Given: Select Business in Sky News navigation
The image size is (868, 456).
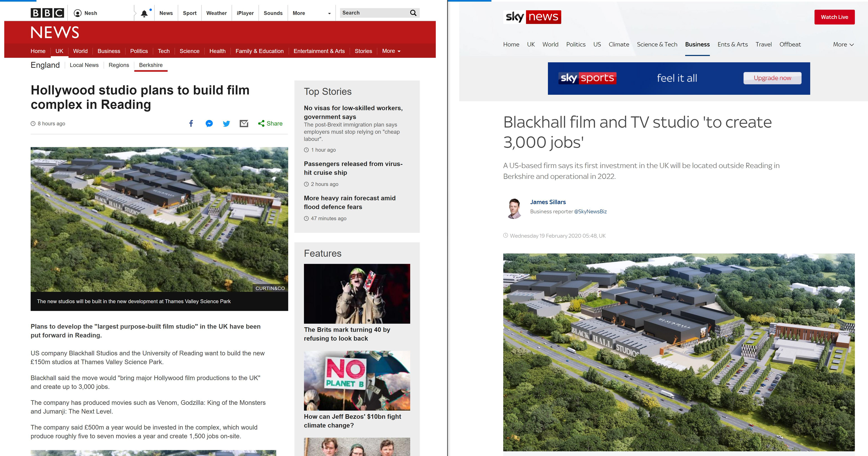Looking at the screenshot, I should (697, 45).
